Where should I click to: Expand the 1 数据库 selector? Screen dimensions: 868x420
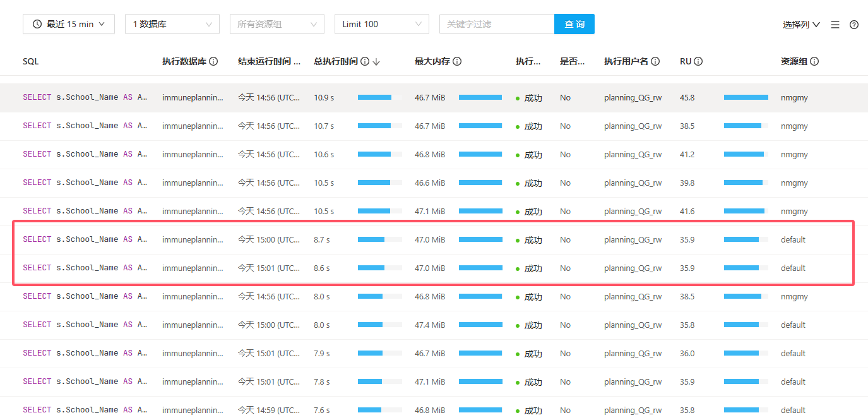[172, 24]
